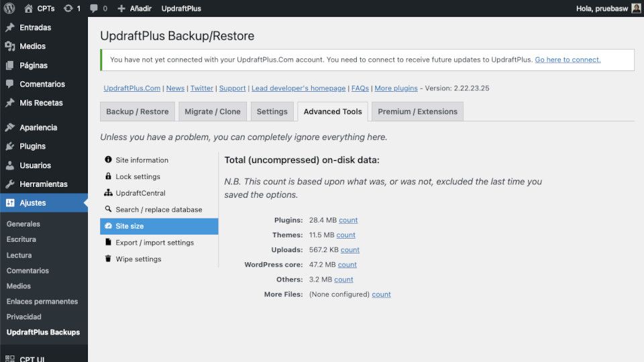
Task: Open Escritura settings submenu
Action: coord(21,239)
